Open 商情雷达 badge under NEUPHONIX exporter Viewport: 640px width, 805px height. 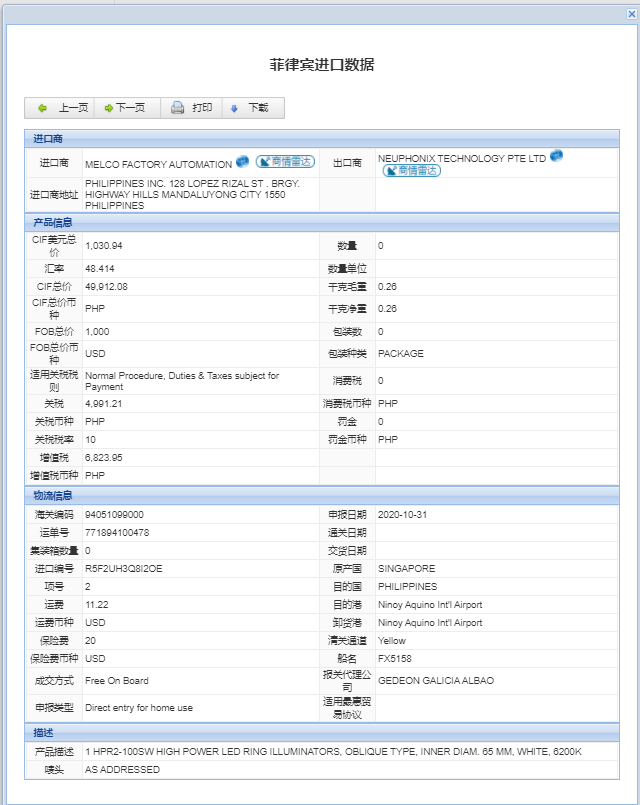(x=411, y=171)
